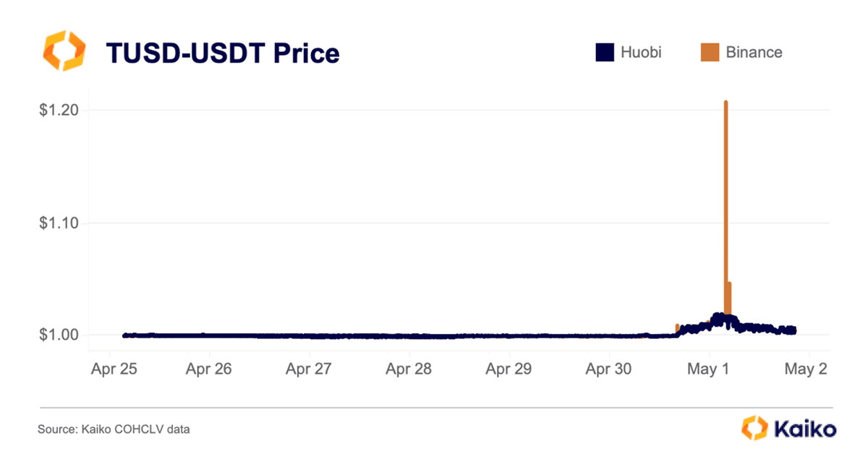Click the May 1 x-axis label

[x=708, y=369]
